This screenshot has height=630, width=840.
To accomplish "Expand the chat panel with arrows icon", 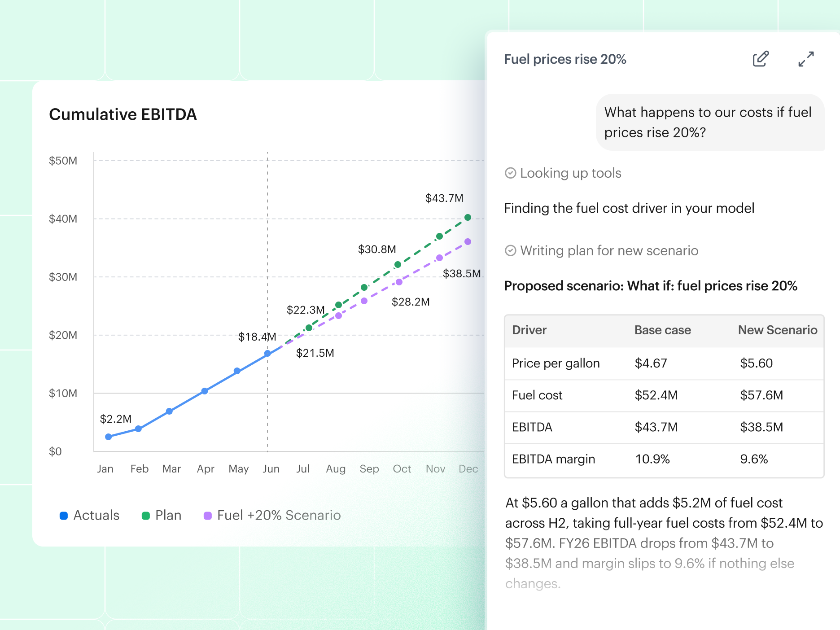I will 806,59.
